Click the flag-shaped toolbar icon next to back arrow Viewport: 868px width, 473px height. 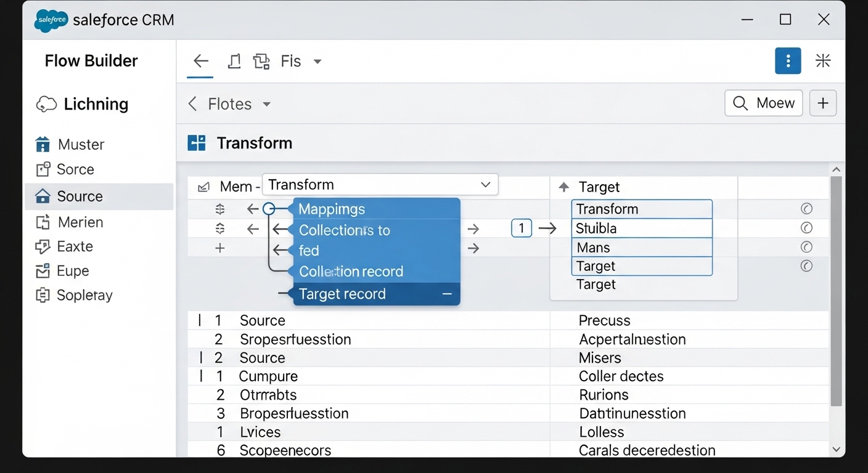click(x=234, y=60)
